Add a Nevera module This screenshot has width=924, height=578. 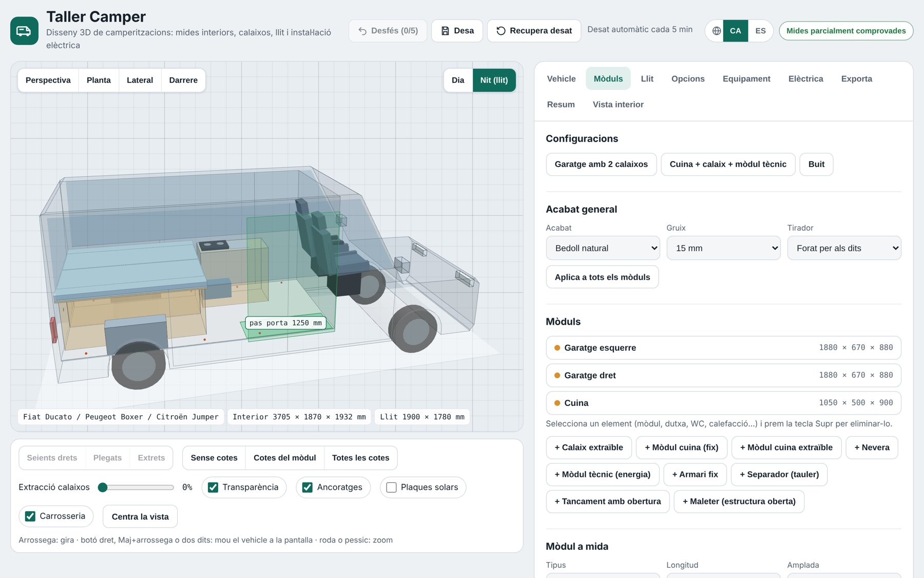pos(872,448)
